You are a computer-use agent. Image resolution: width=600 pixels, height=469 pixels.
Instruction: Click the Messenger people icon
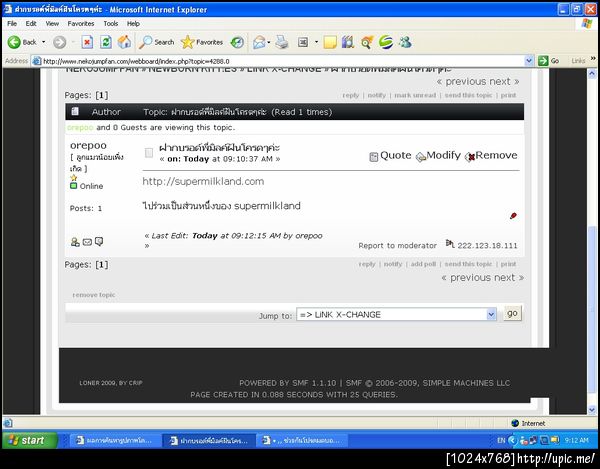[x=405, y=42]
